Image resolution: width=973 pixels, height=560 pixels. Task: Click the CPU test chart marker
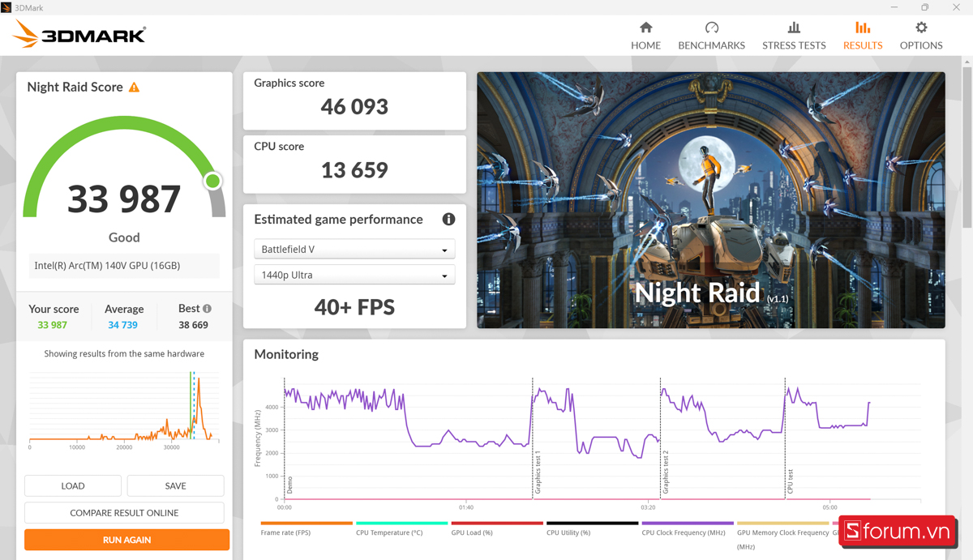click(791, 481)
